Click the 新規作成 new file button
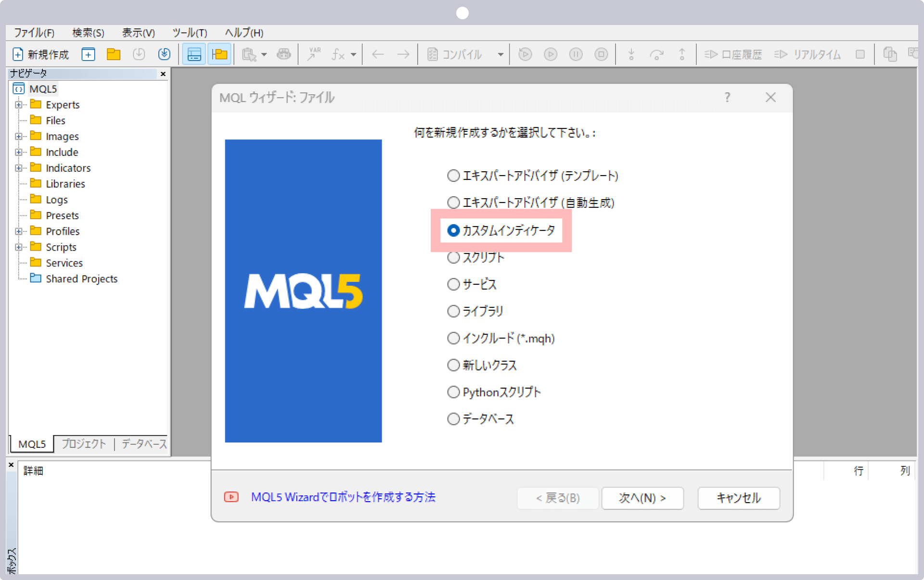Viewport: 924px width, 580px height. [x=40, y=54]
